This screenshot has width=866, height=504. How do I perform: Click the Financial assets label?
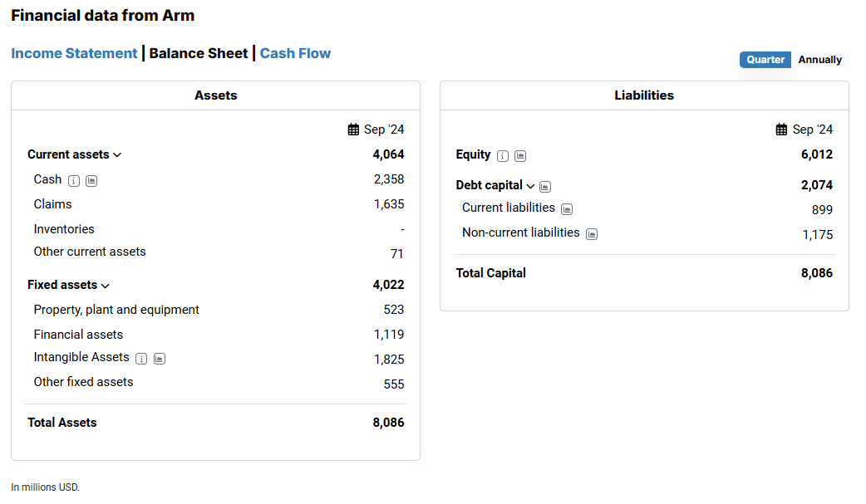click(78, 335)
